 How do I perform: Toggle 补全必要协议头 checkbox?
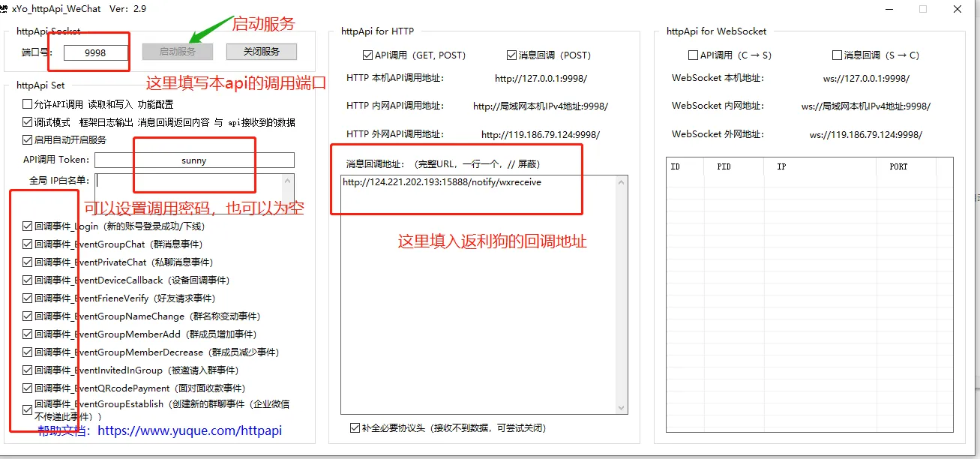(355, 428)
